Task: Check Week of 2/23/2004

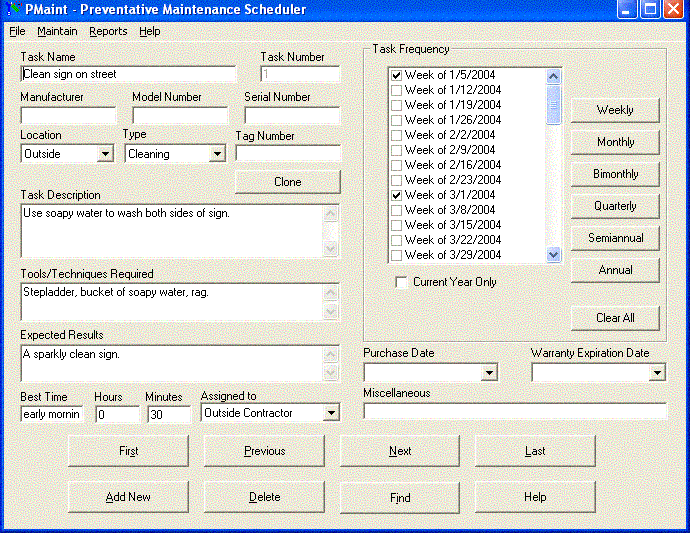Action: (396, 180)
